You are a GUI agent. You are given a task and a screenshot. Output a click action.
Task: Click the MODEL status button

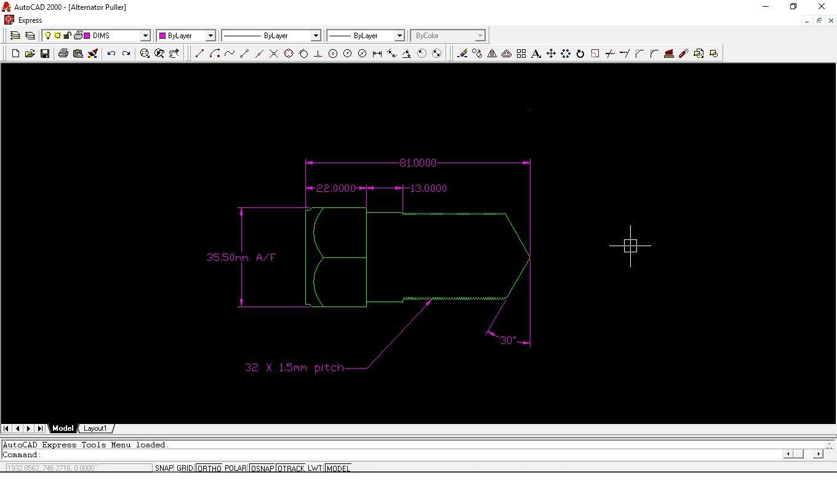(x=338, y=468)
